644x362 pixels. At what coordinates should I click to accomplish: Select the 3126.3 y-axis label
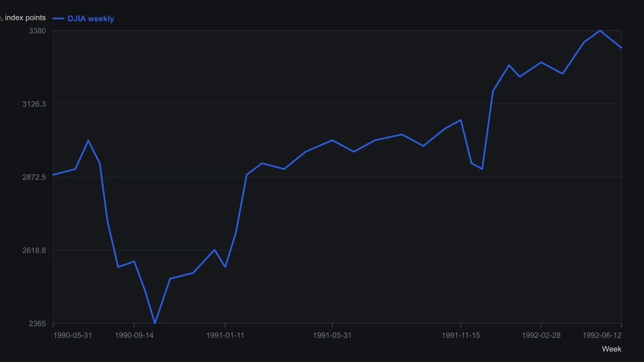(34, 104)
